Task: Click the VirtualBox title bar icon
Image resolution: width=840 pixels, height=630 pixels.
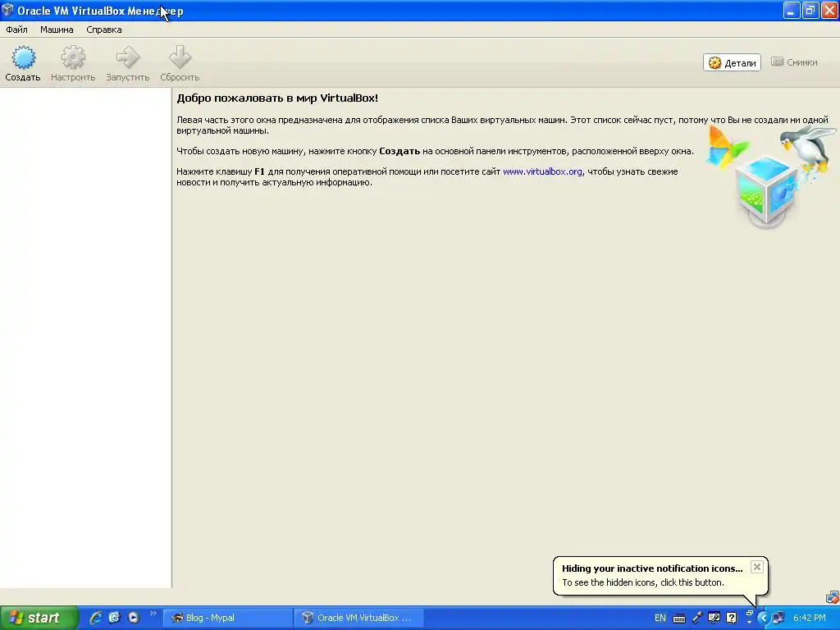Action: (x=7, y=10)
